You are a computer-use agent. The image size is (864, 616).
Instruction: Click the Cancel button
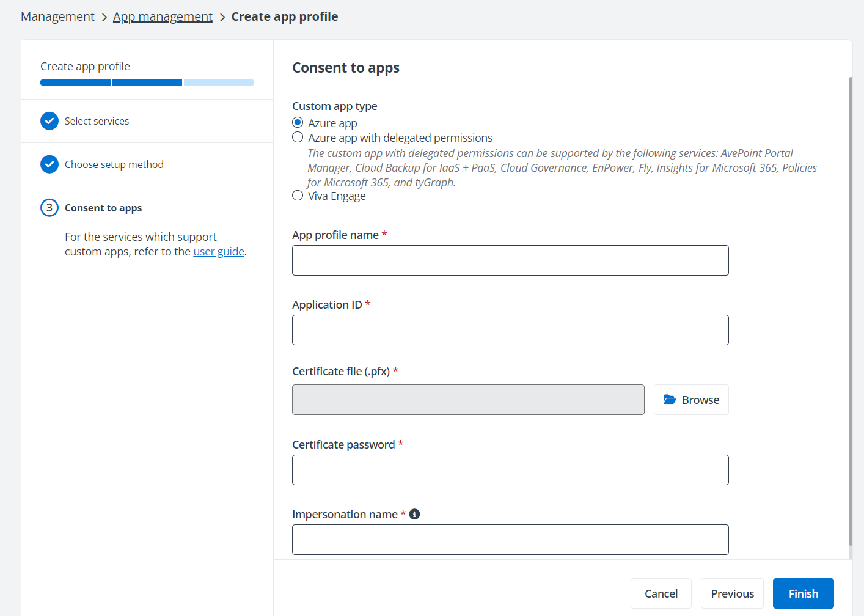coord(661,593)
